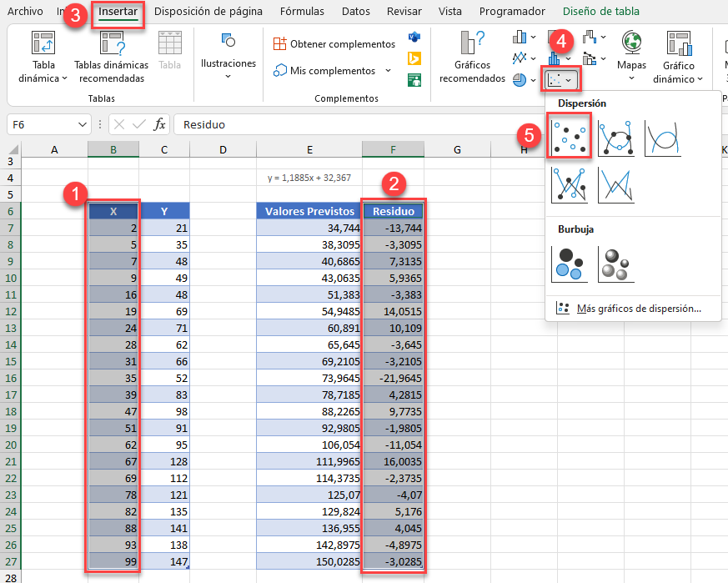Click the histogram statistic chart icon

pyautogui.click(x=555, y=58)
